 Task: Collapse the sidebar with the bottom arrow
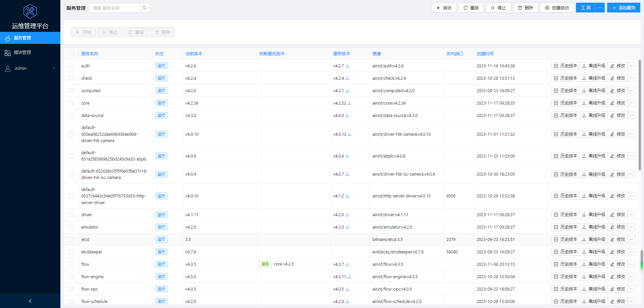click(x=30, y=301)
